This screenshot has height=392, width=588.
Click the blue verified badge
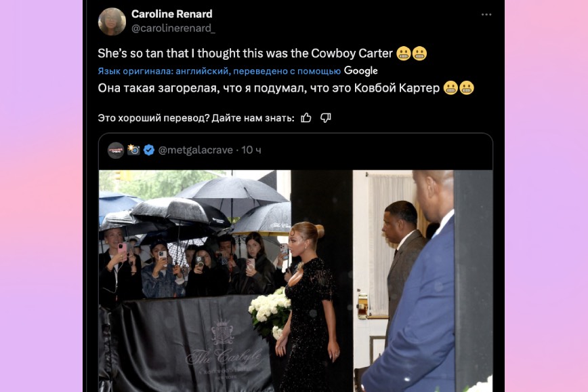tap(149, 150)
